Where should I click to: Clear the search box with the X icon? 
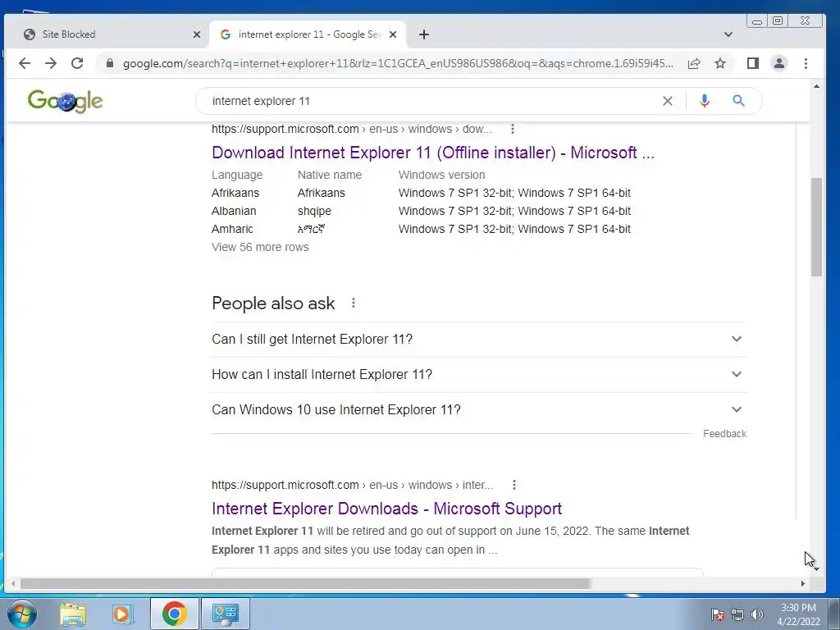coord(668,101)
